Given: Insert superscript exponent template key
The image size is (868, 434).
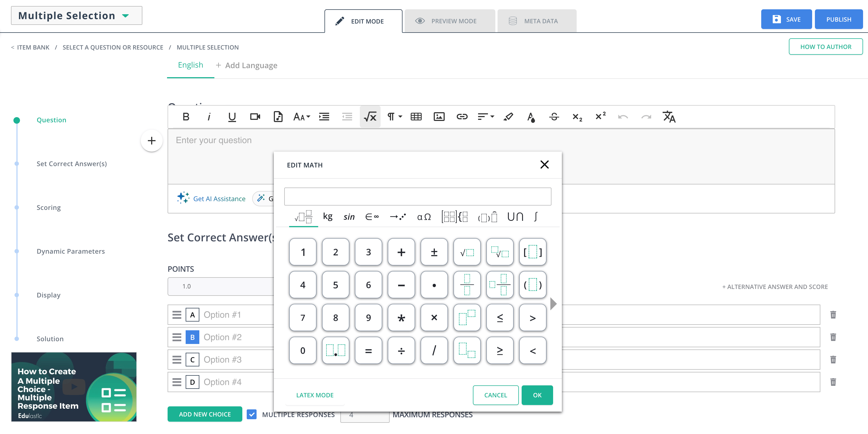Looking at the screenshot, I should click(x=467, y=317).
